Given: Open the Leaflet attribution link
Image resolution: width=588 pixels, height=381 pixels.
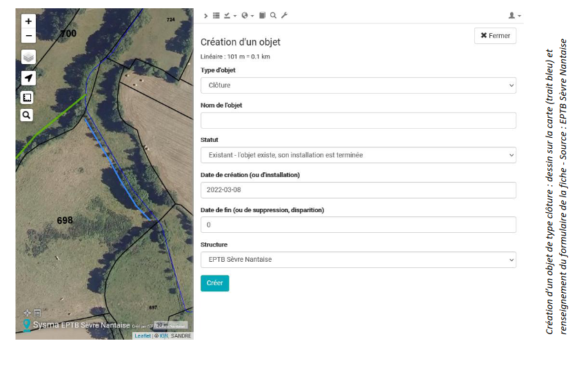Looking at the screenshot, I should [x=142, y=336].
